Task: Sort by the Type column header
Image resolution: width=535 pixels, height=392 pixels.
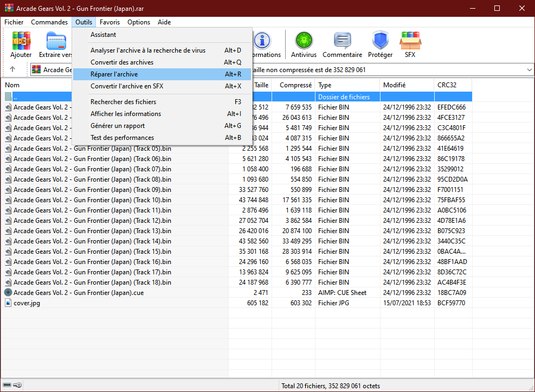Action: point(347,85)
